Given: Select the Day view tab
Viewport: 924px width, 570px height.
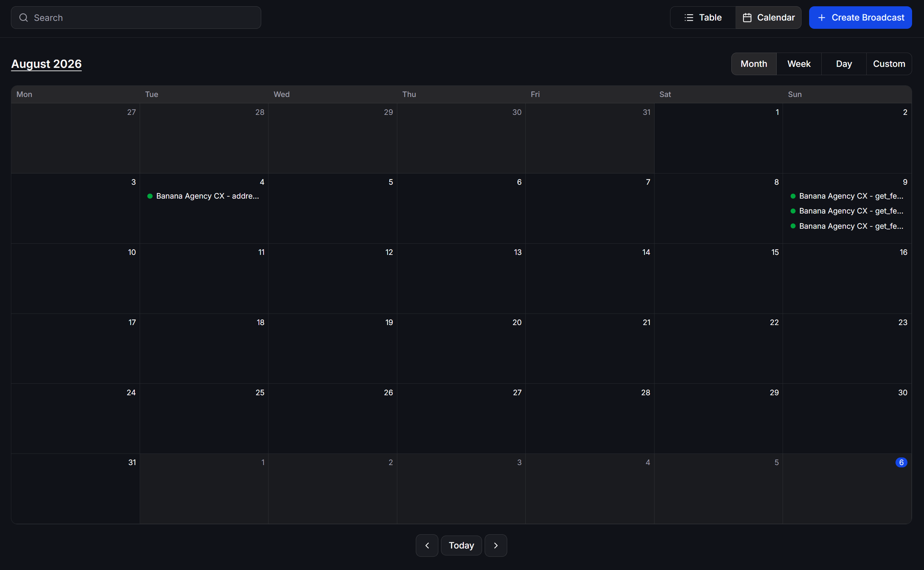Looking at the screenshot, I should pos(844,64).
